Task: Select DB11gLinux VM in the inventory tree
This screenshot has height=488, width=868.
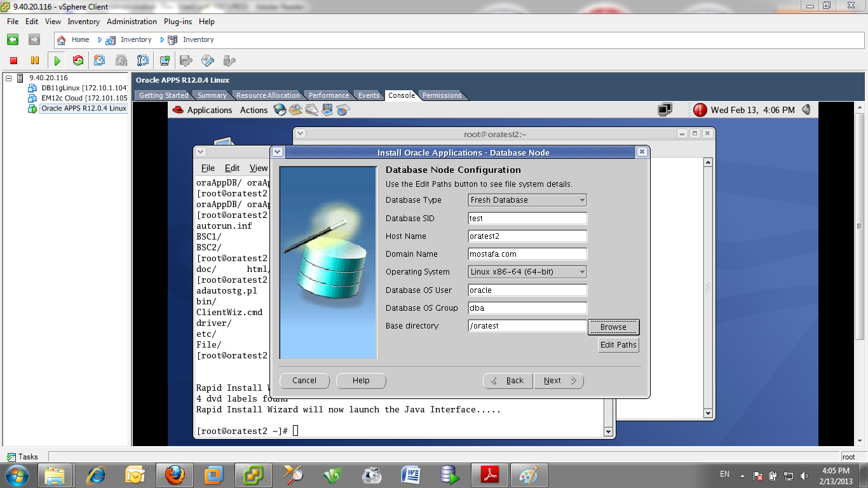Action: click(84, 88)
